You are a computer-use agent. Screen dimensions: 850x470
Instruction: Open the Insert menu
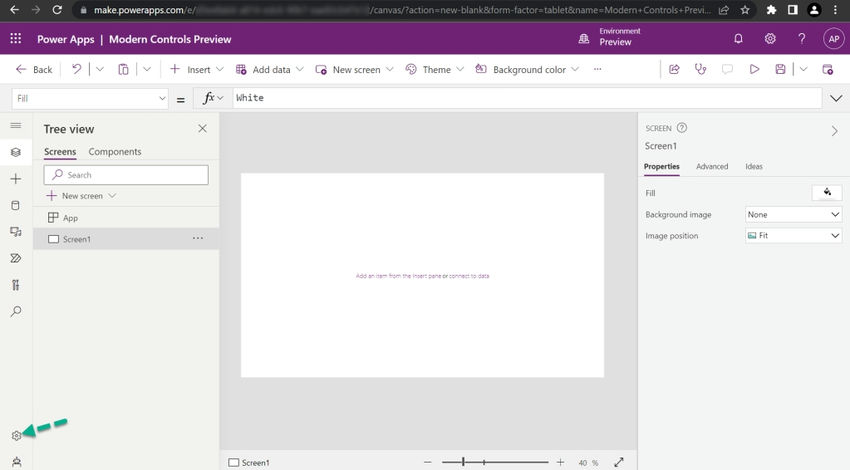[196, 69]
